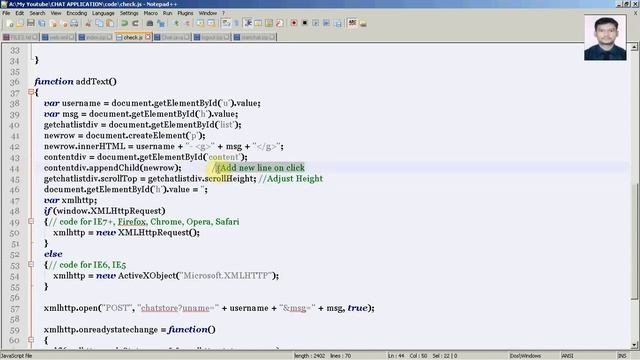Click the ABC spell check icon
This screenshot has width=640, height=360.
pyautogui.click(x=352, y=24)
